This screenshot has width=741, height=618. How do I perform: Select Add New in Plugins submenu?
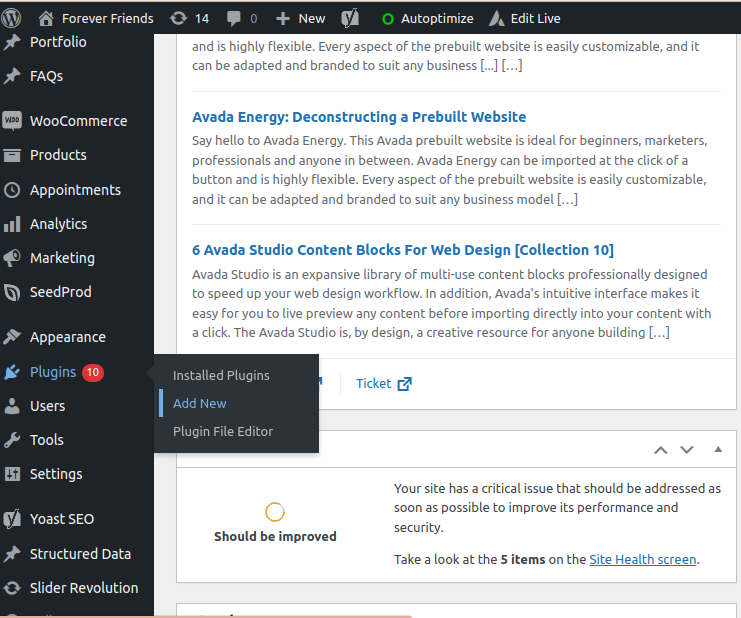pos(200,403)
